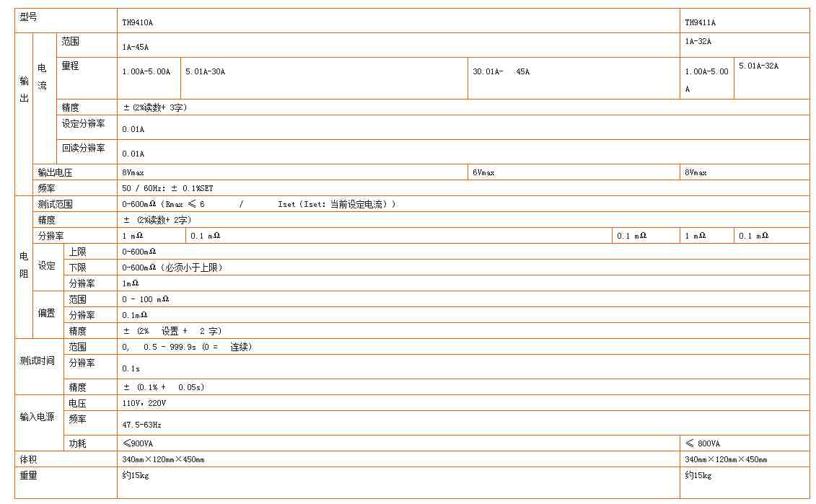Image resolution: width=816 pixels, height=504 pixels.
Task: Click the 电流 group label
Action: click(x=42, y=76)
